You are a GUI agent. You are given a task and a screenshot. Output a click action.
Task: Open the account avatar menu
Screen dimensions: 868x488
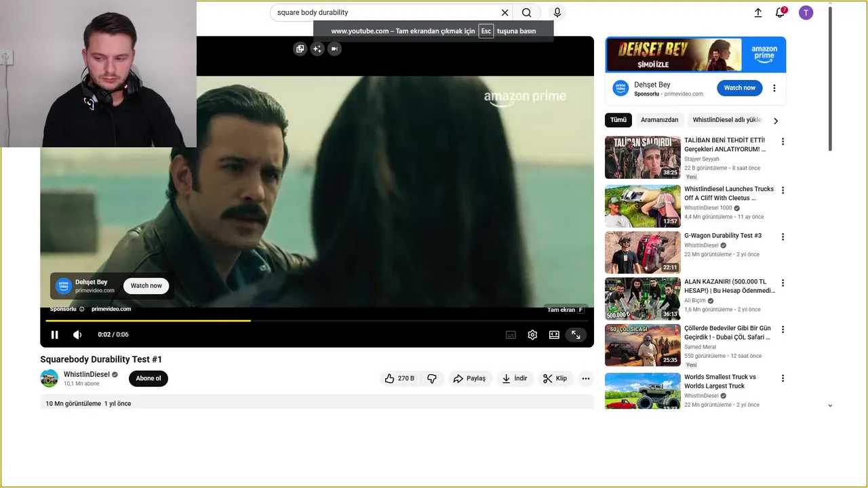(806, 12)
